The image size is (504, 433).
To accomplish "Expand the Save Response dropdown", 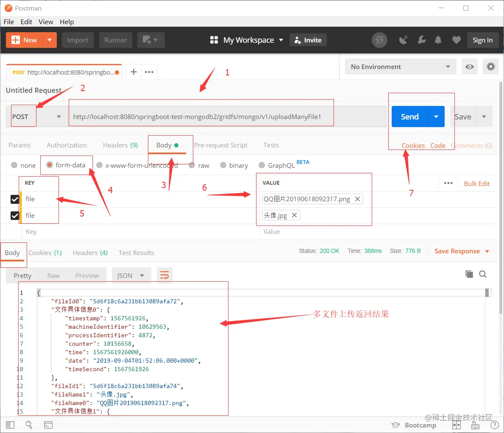I will (x=462, y=251).
